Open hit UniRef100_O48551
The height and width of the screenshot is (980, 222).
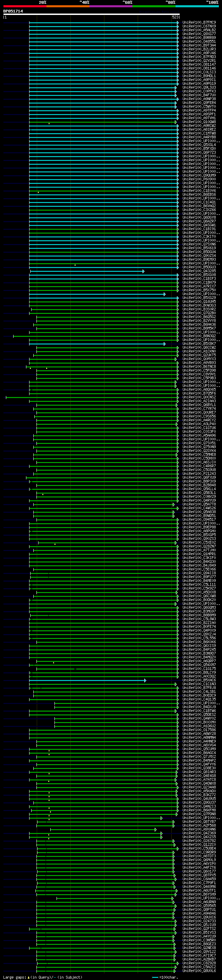click(199, 41)
